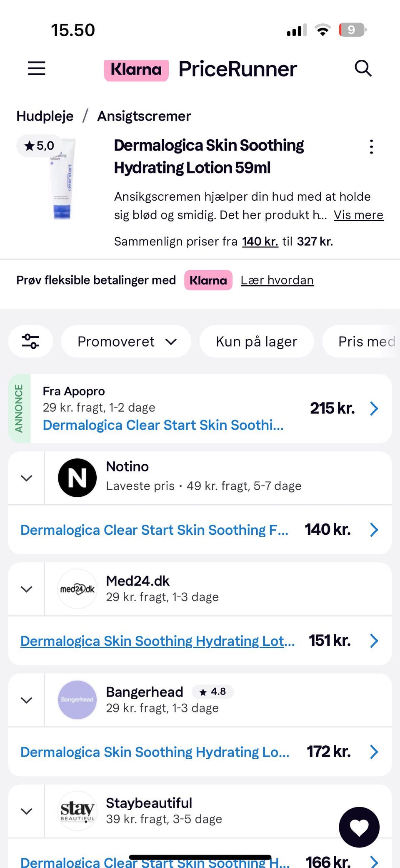
Task: Open the Med24.dk Hydrating Lotion offer link
Action: point(157,641)
